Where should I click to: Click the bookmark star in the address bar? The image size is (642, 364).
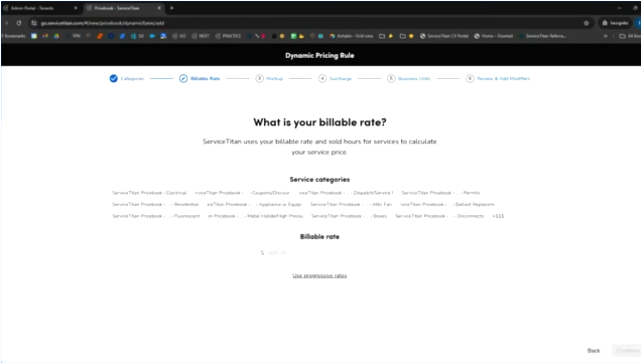pos(586,22)
